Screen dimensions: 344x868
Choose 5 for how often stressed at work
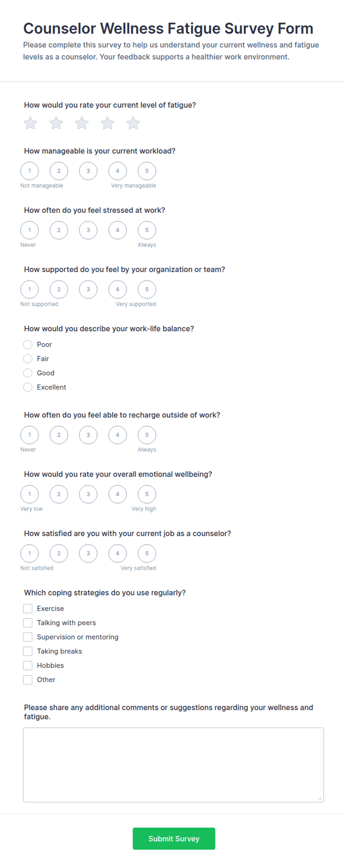click(147, 230)
